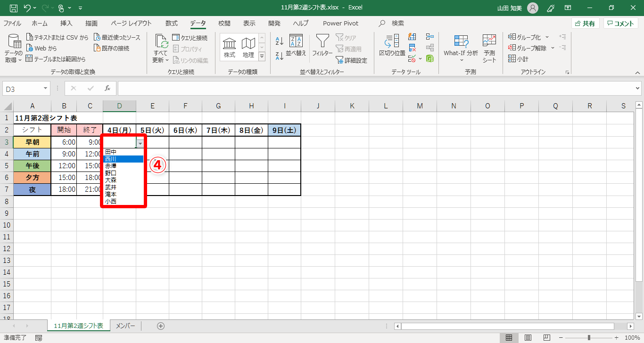Image resolution: width=644 pixels, height=343 pixels.
Task: Click the グループ解除 button
Action: 527,48
